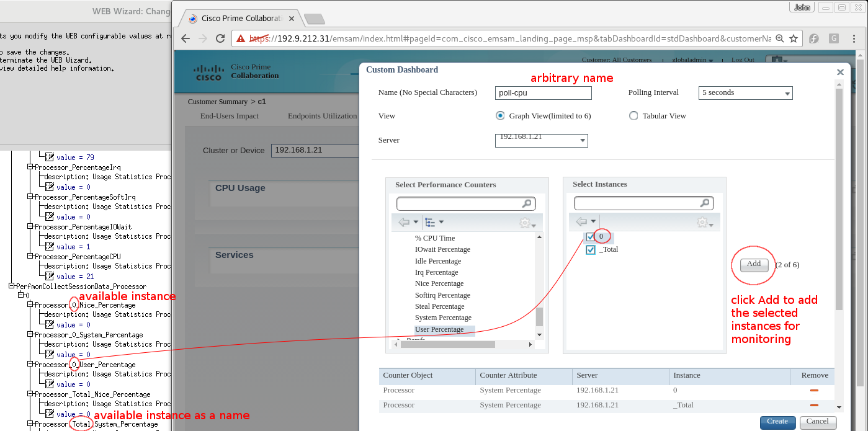Click the Customer Summary breadcrumb
This screenshot has height=431, width=868.
tap(218, 102)
